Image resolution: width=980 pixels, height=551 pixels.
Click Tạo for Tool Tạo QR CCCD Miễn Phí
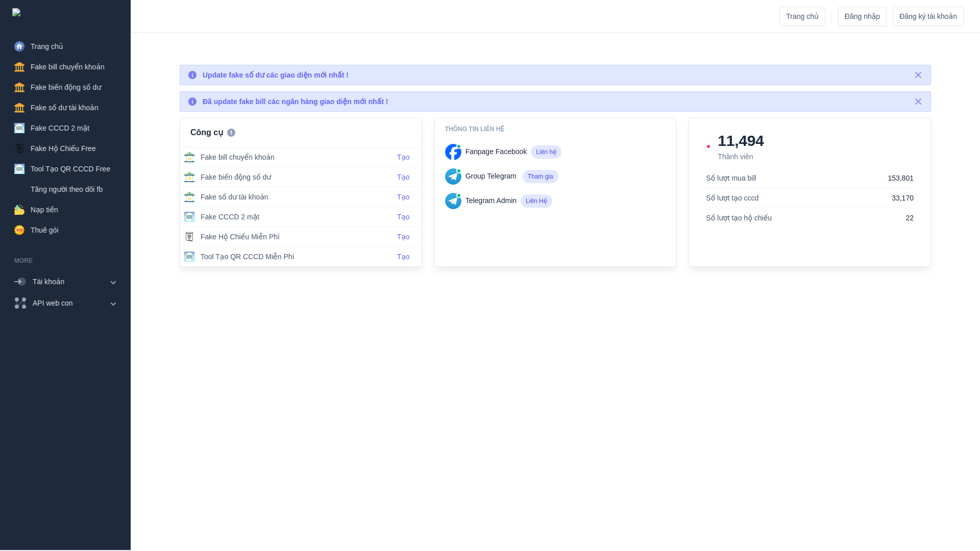403,257
